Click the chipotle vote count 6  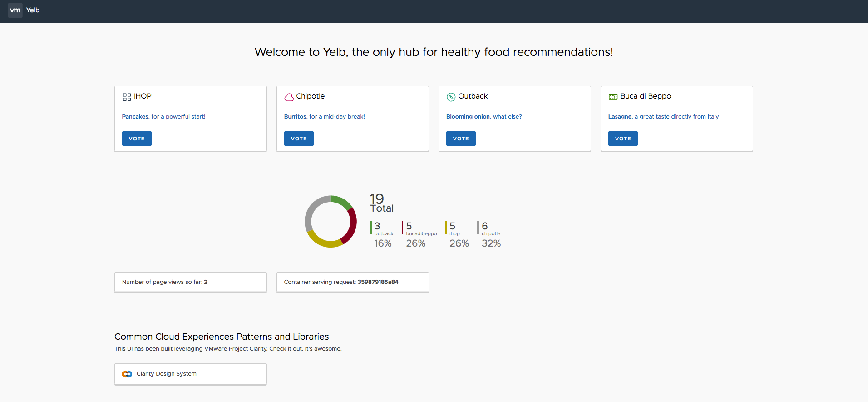click(x=485, y=226)
